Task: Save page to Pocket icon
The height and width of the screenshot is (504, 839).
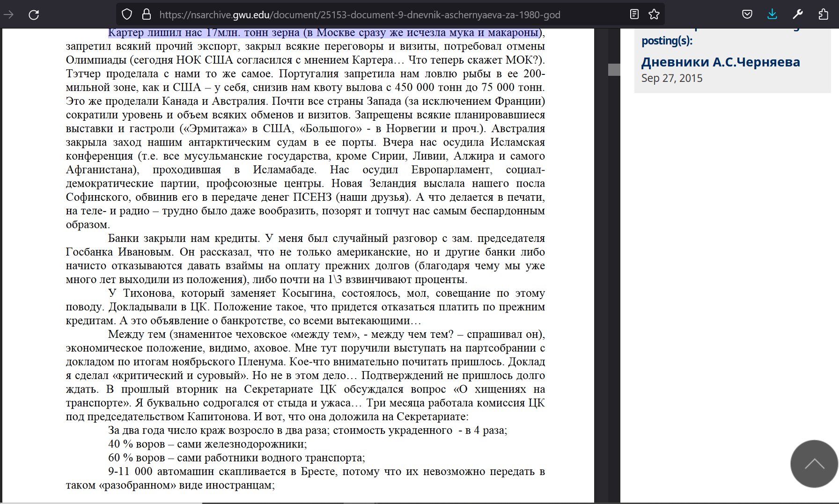Action: tap(747, 15)
